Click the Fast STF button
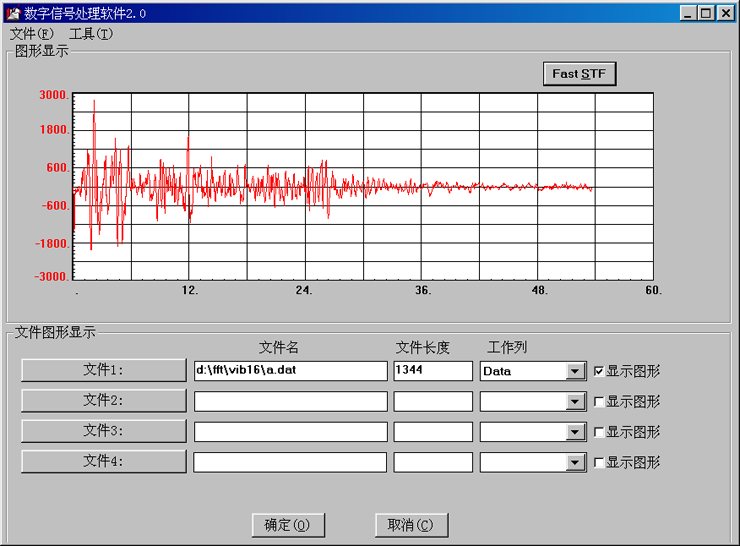The image size is (740, 546). pyautogui.click(x=579, y=74)
